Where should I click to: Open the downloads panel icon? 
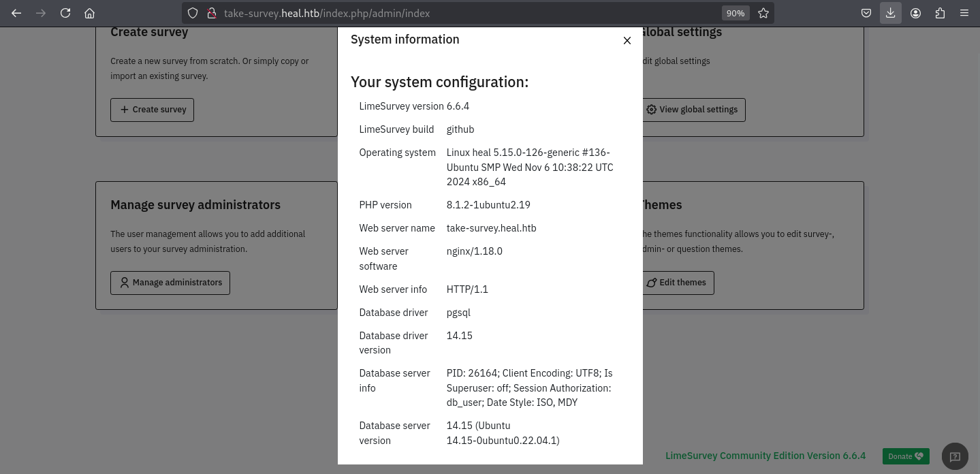point(890,13)
